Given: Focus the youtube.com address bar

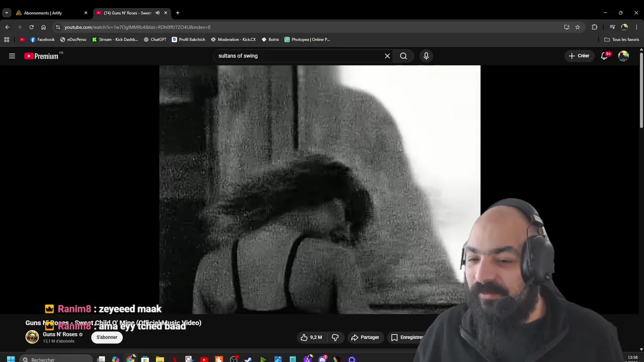Looking at the screenshot, I should (307, 27).
